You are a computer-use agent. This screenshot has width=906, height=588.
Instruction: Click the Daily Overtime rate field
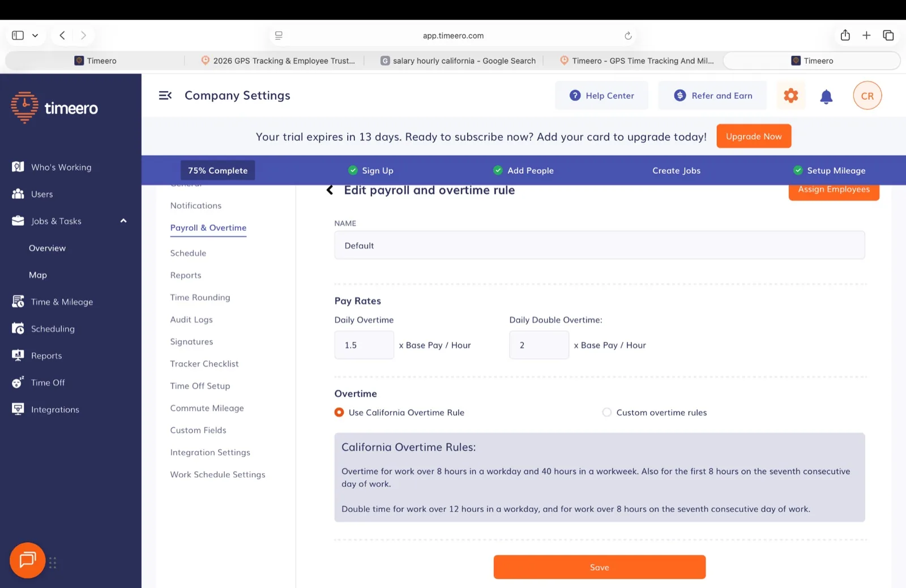[x=364, y=345]
